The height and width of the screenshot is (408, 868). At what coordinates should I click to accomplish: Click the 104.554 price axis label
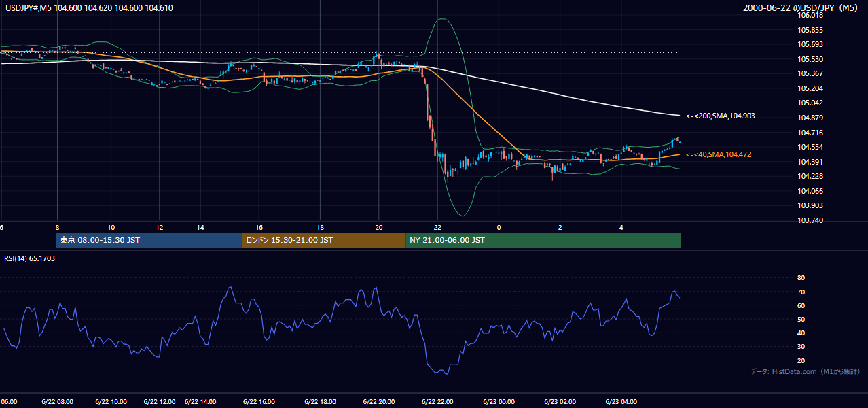[810, 147]
